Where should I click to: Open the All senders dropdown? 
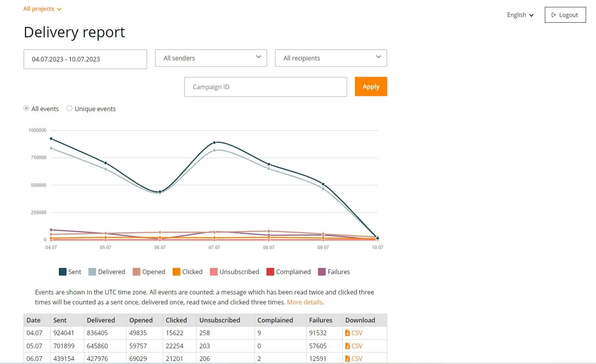pos(211,58)
